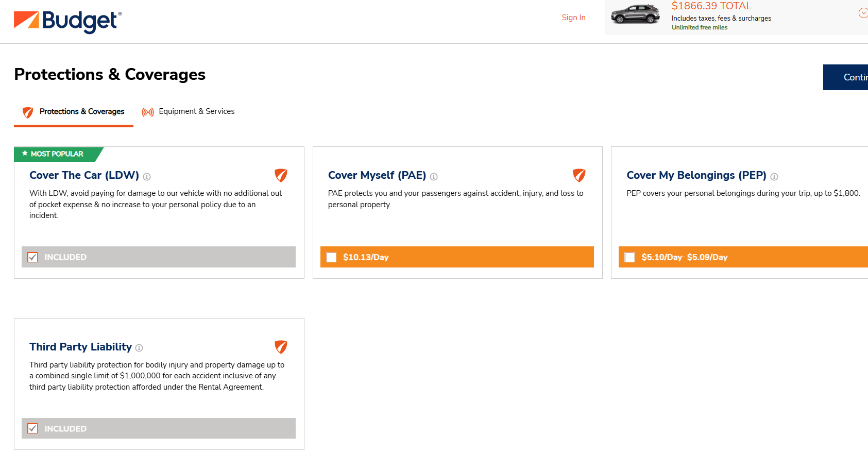Click the Budget logo

[x=67, y=21]
